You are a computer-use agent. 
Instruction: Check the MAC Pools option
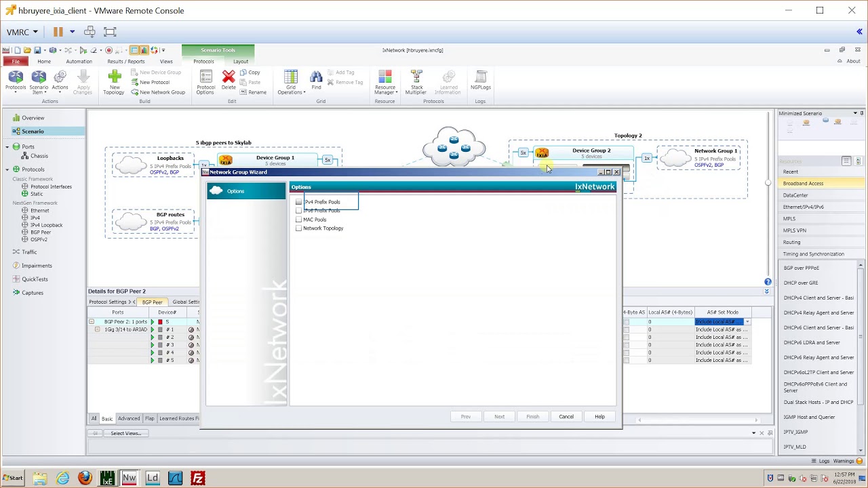click(x=299, y=220)
